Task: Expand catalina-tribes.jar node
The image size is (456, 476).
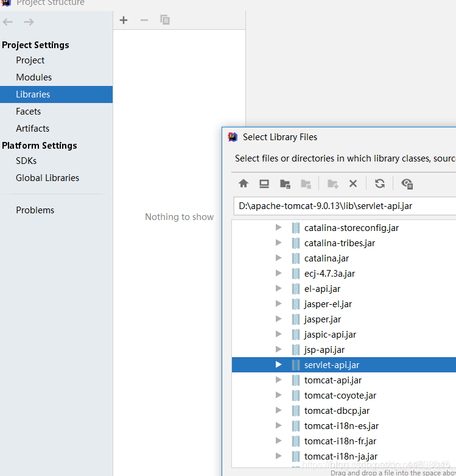Action: 278,243
